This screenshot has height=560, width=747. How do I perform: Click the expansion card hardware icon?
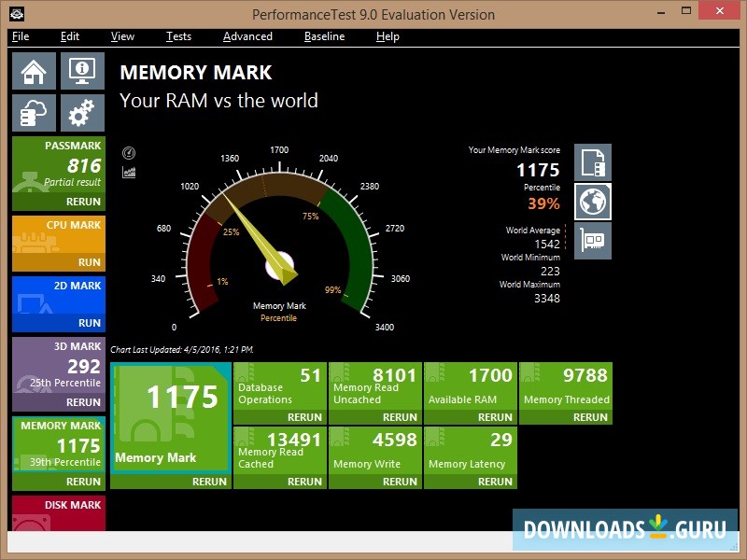click(592, 240)
